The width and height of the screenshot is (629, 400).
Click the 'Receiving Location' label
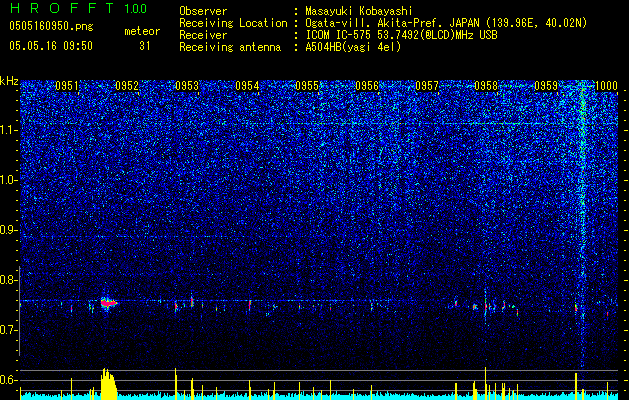[x=233, y=23]
